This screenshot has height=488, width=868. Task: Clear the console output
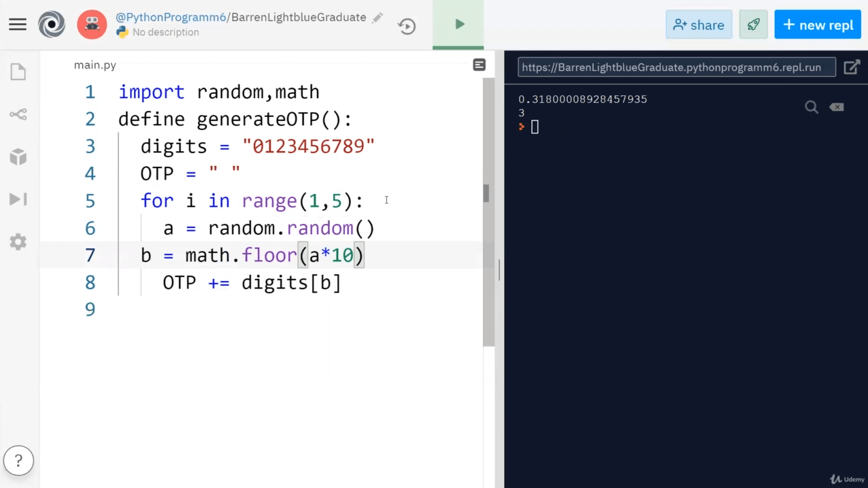click(x=837, y=107)
